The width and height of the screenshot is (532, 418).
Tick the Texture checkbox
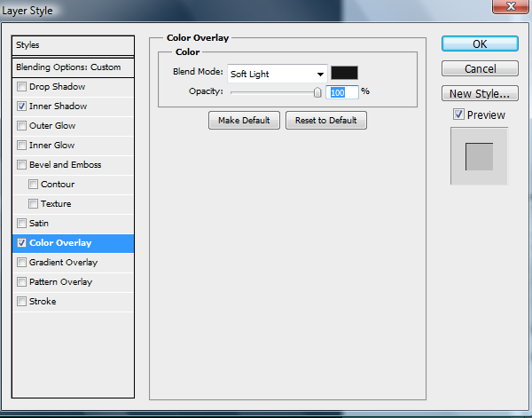pyautogui.click(x=34, y=204)
